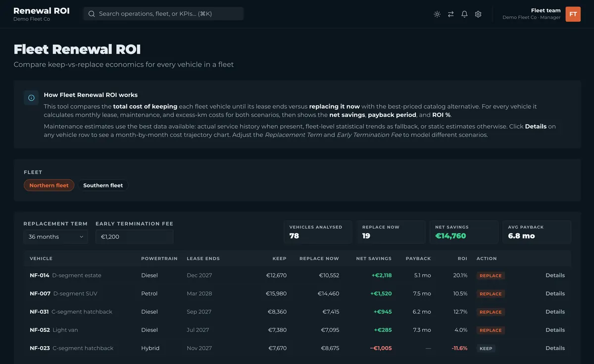Viewport: 594px width, 364px height.
Task: Click the Avg Payback 6.8 mo value
Action: coord(522,236)
